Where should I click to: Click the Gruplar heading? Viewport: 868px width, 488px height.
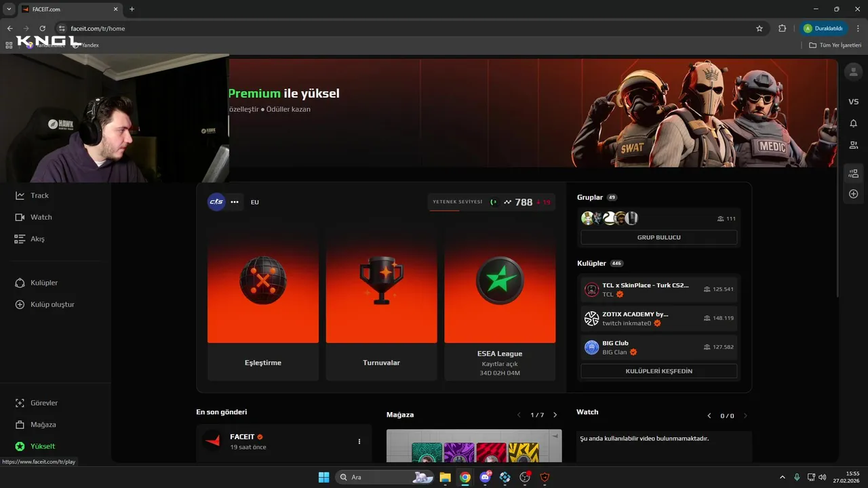coord(590,197)
